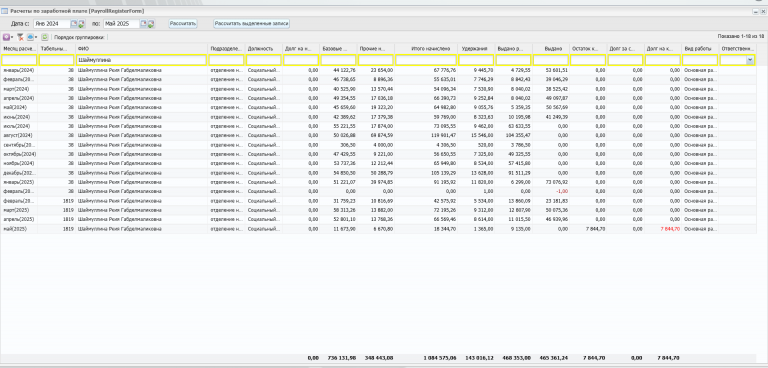Viewport: 768px width, 368px height.
Task: Expand the blue print icon dropdown arrow
Action: tap(36, 37)
